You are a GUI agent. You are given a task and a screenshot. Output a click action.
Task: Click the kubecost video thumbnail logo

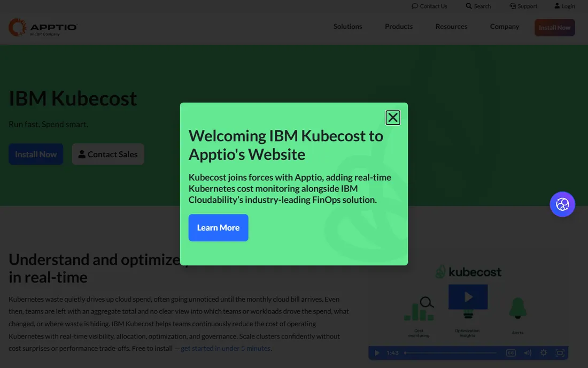point(468,272)
